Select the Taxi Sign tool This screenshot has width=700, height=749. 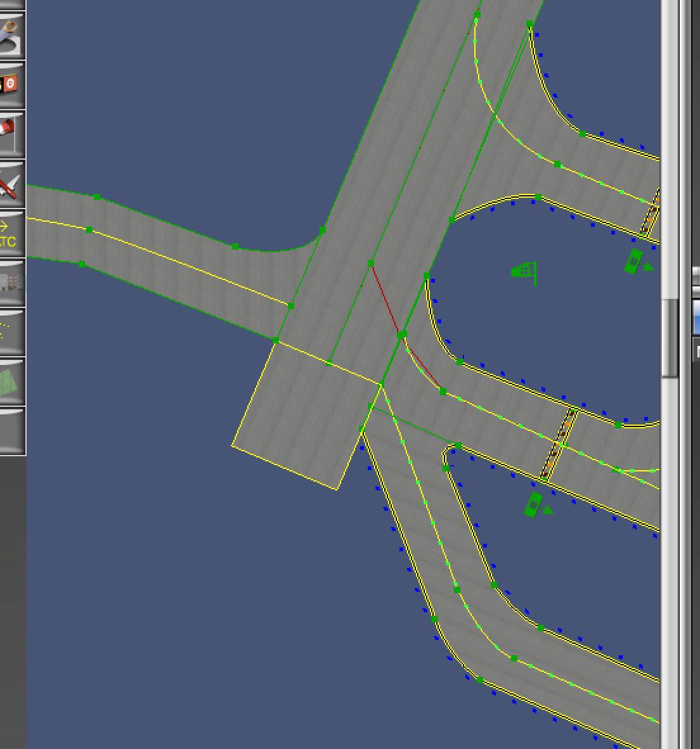[11, 84]
